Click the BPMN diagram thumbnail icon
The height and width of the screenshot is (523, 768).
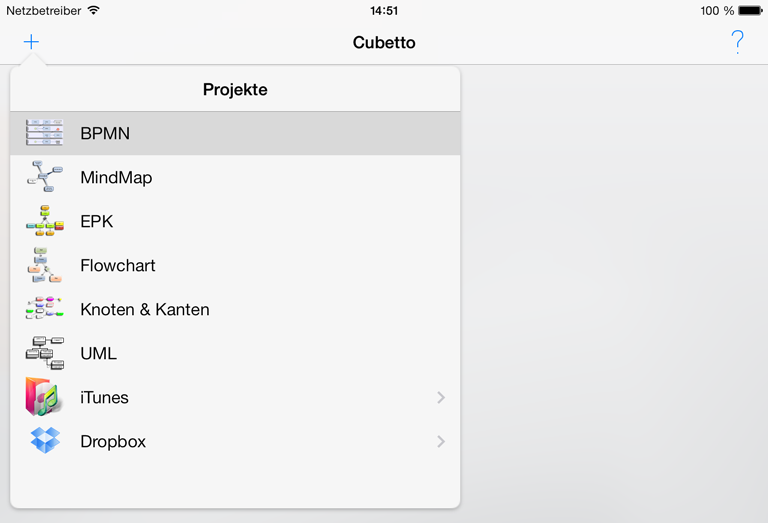[x=45, y=133]
